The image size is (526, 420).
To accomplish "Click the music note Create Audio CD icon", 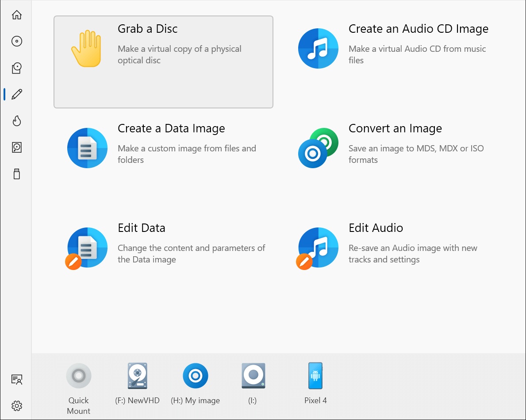I will [x=318, y=48].
